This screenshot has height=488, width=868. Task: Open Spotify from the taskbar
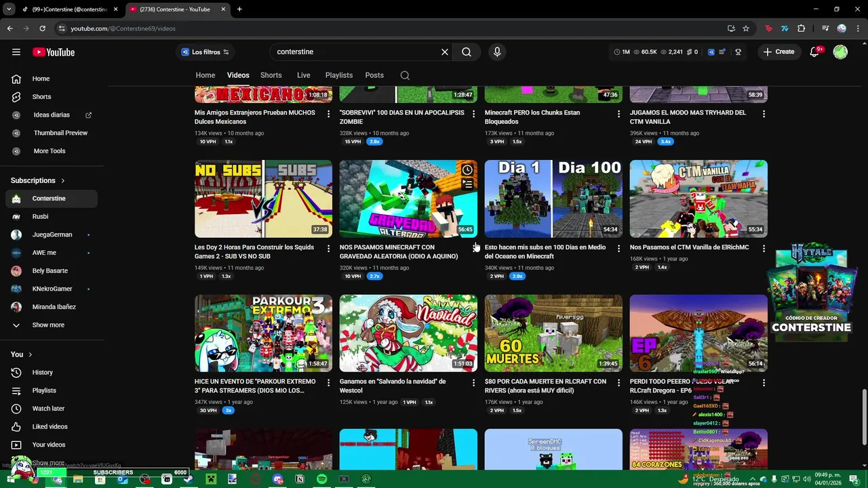tap(321, 479)
